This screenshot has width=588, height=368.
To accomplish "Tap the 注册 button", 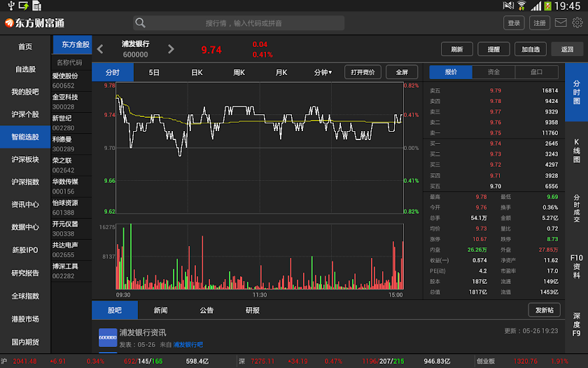I will [x=540, y=23].
